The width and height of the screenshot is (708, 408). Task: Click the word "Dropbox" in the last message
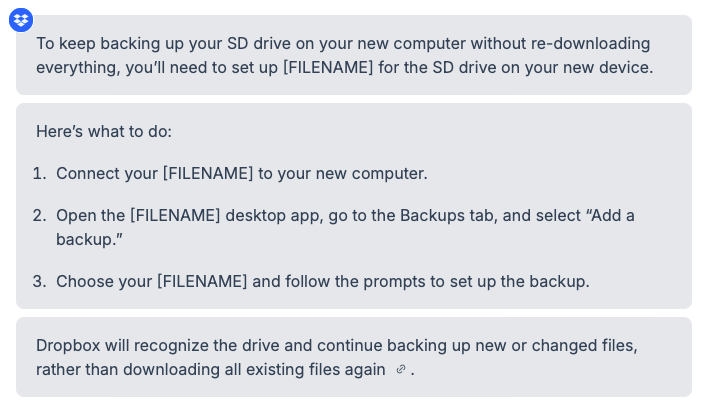pyautogui.click(x=68, y=345)
